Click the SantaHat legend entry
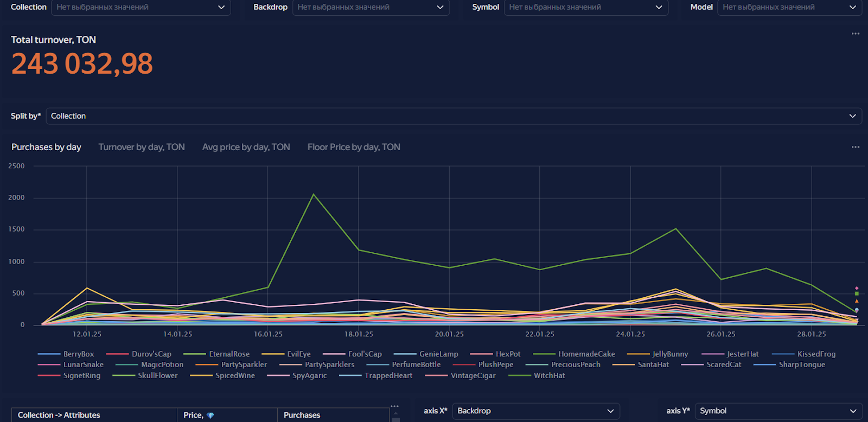 pos(641,365)
